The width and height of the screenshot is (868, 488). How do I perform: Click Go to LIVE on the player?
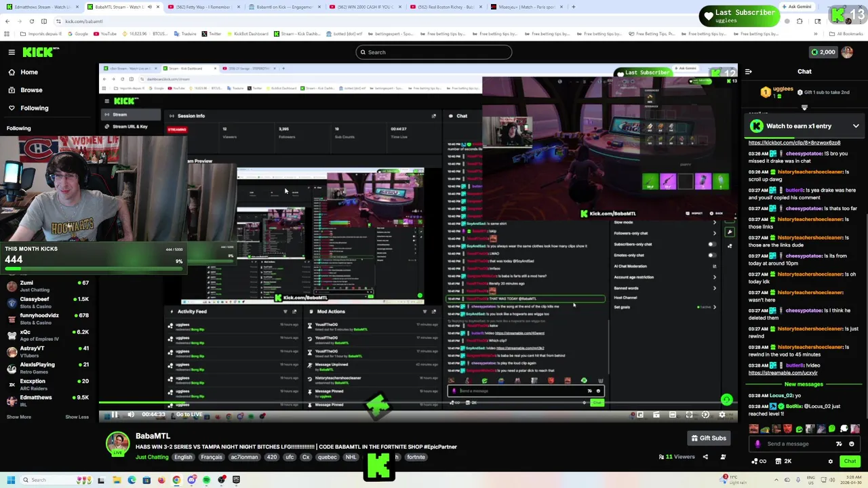(189, 415)
